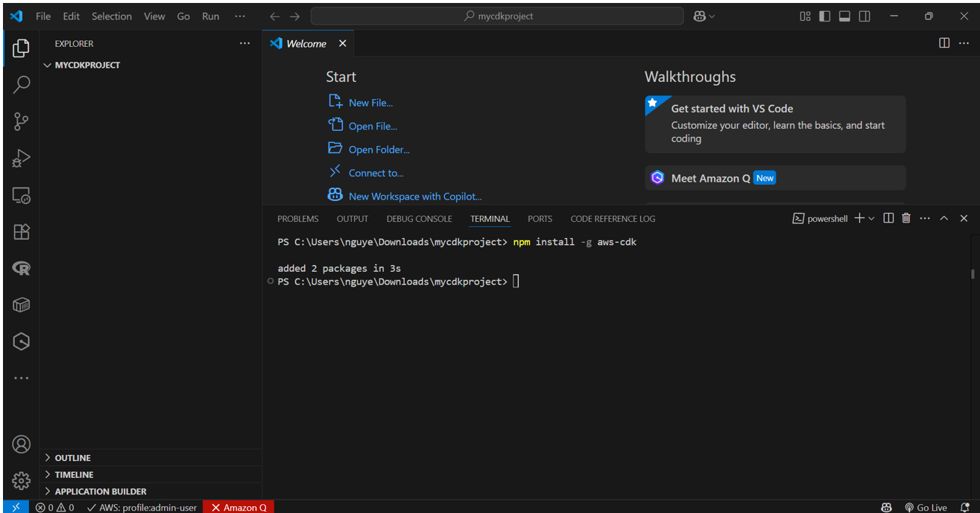Open the Extensions view
Image resolution: width=980 pixels, height=513 pixels.
click(21, 231)
